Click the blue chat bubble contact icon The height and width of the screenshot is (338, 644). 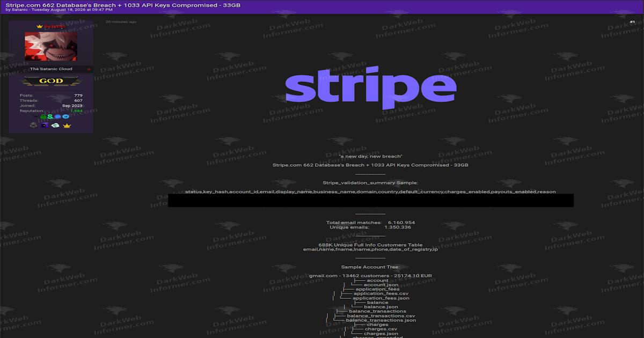[x=57, y=116]
